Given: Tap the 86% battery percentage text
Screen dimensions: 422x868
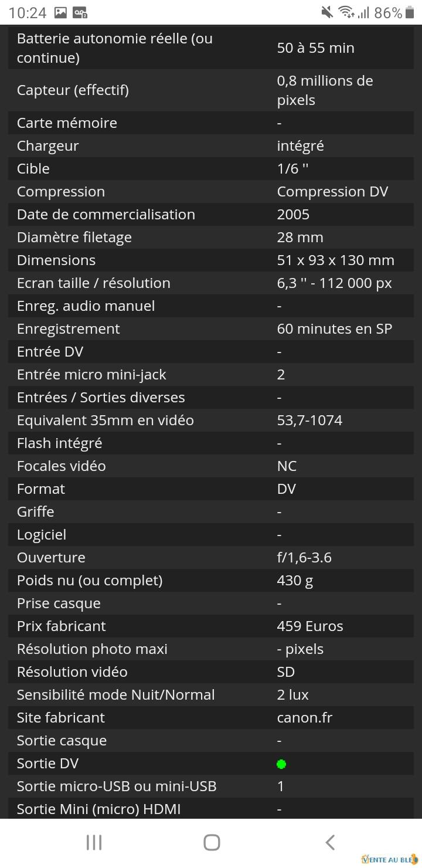Looking at the screenshot, I should 388,12.
